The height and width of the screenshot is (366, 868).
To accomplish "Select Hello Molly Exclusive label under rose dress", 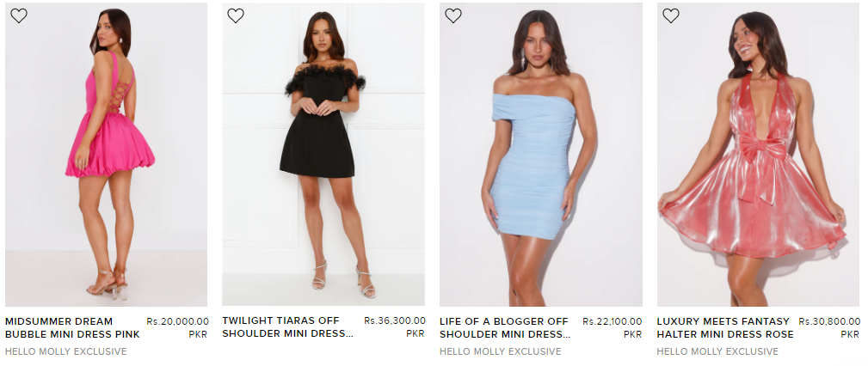I will (x=717, y=351).
